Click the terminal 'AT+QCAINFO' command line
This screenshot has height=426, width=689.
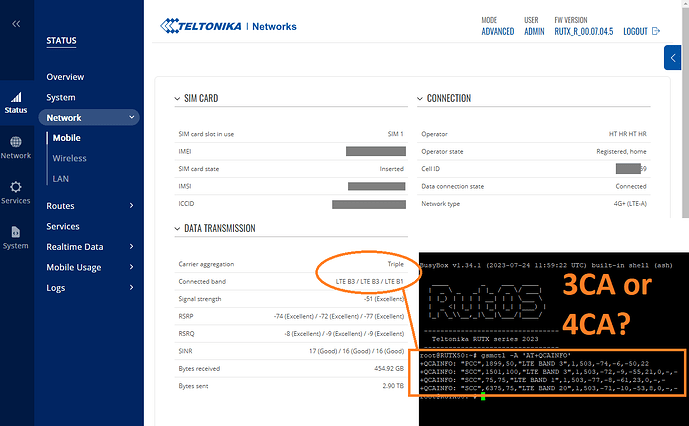tap(495, 355)
